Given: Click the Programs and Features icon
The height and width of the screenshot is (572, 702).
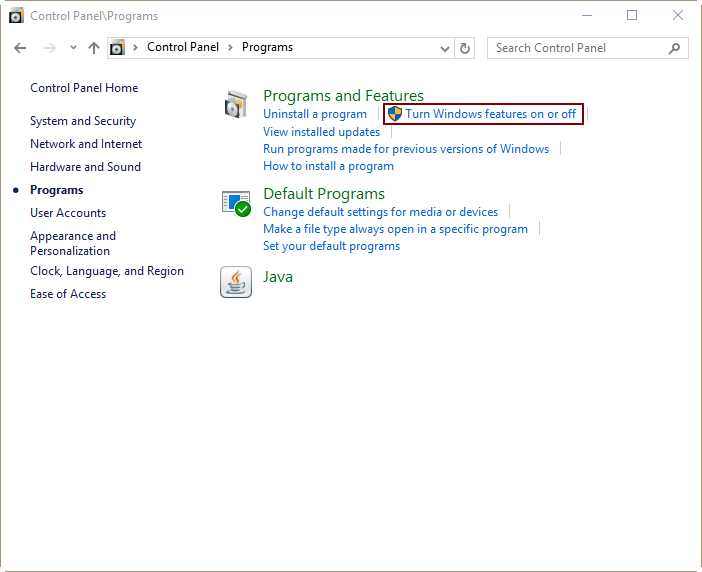Looking at the screenshot, I should coord(236,104).
